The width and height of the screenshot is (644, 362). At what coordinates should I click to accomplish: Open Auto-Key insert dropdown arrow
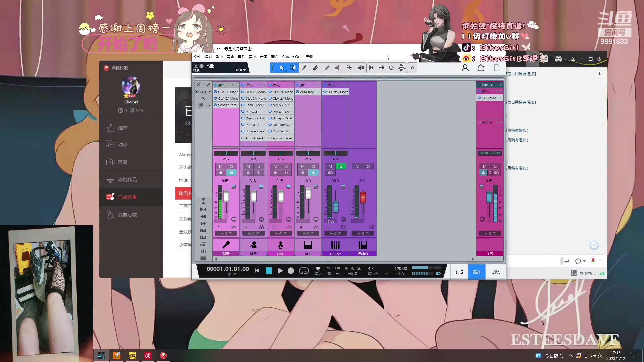click(319, 92)
